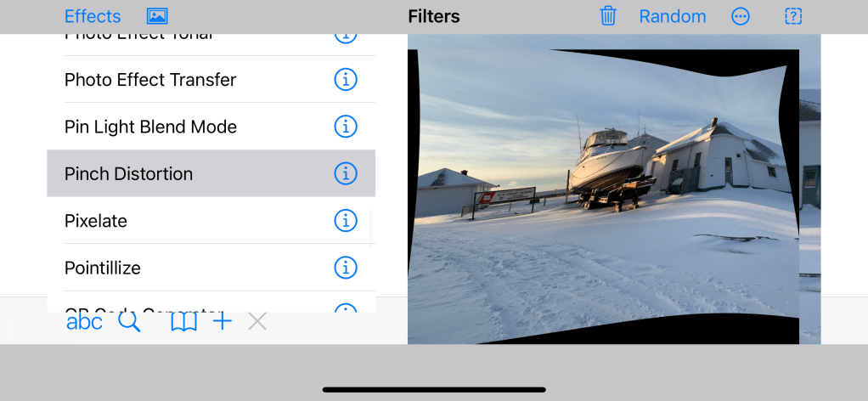Tap the plus add icon

click(223, 321)
